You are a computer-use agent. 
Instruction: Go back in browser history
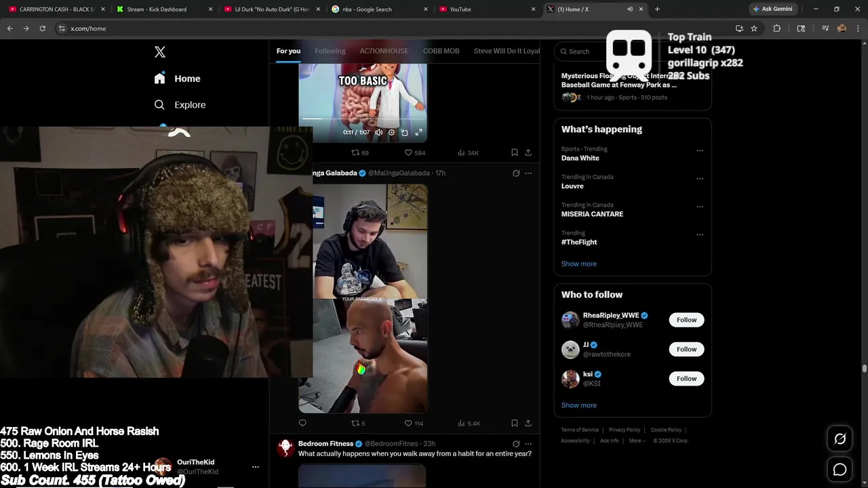pos(9,28)
